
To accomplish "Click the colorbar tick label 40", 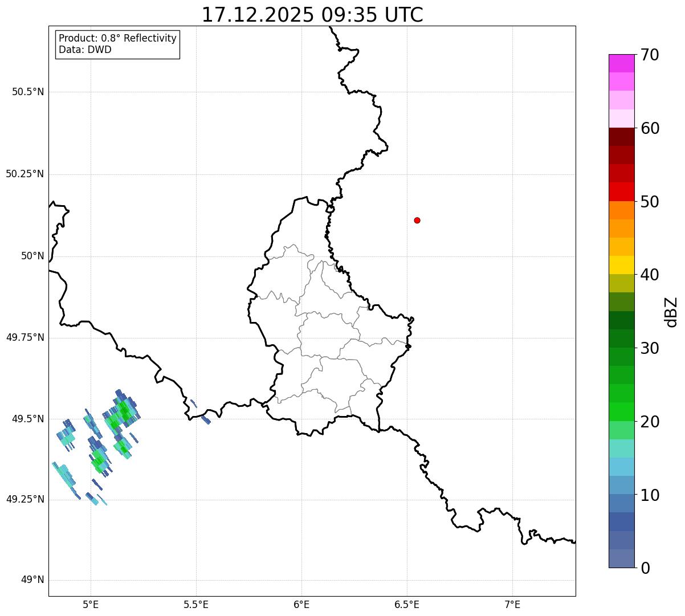I will click(650, 275).
